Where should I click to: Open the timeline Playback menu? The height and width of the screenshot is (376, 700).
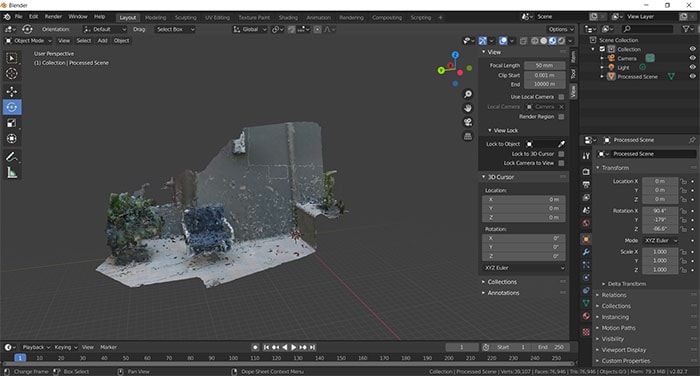[x=36, y=347]
